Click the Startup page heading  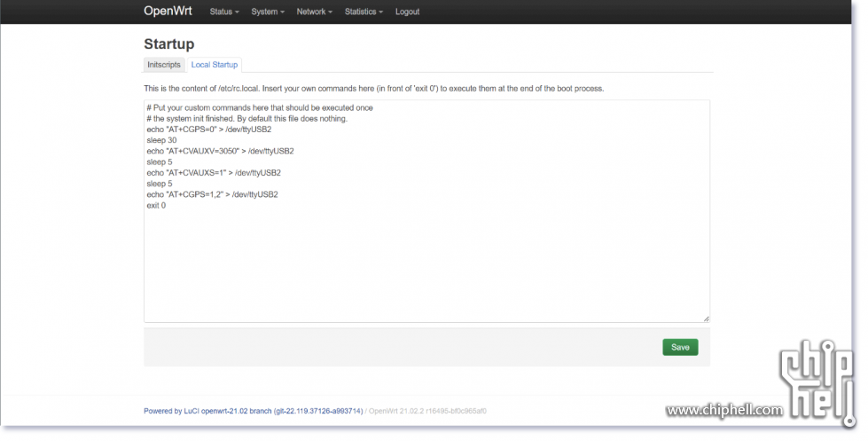click(168, 43)
